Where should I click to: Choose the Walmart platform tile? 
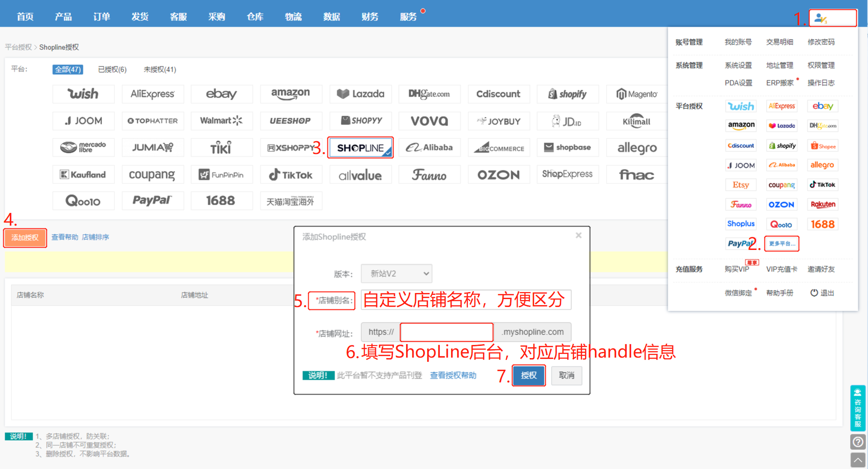(222, 121)
